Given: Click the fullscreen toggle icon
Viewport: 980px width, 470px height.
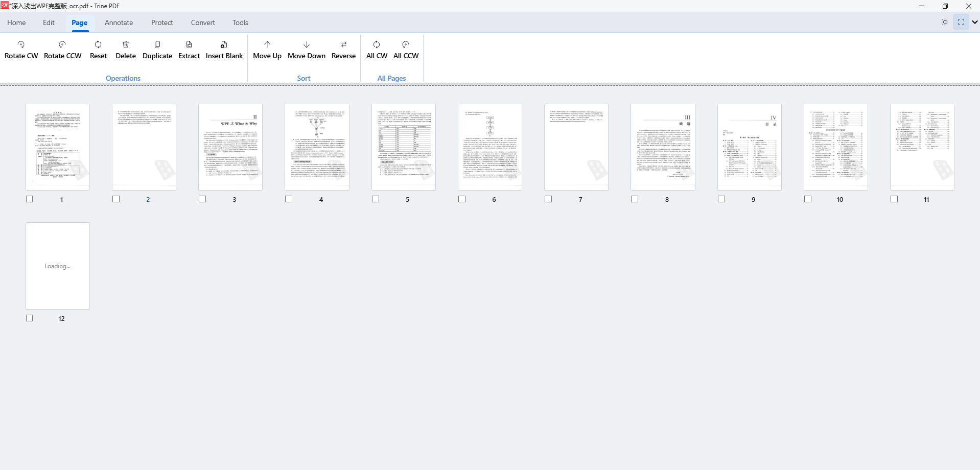Looking at the screenshot, I should click(x=961, y=22).
